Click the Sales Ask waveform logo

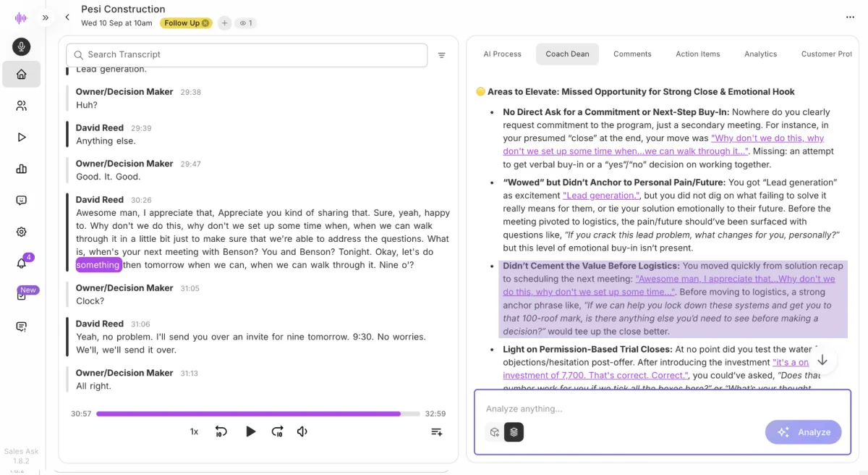pyautogui.click(x=21, y=17)
